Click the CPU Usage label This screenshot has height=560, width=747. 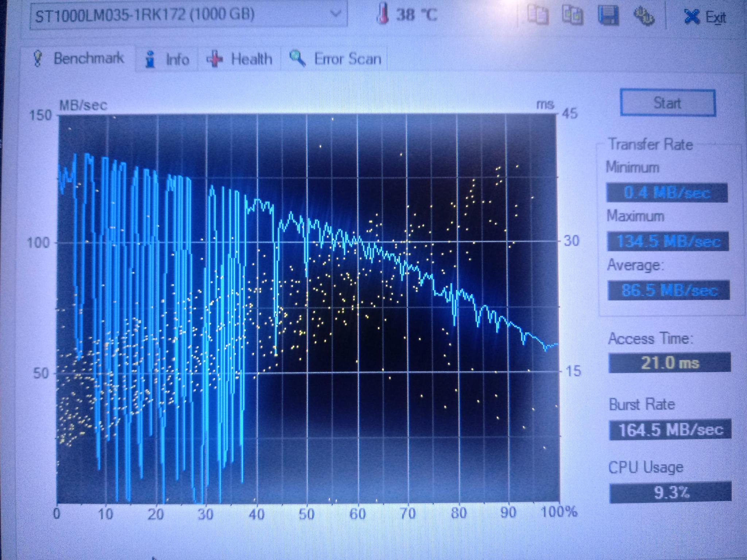[646, 468]
